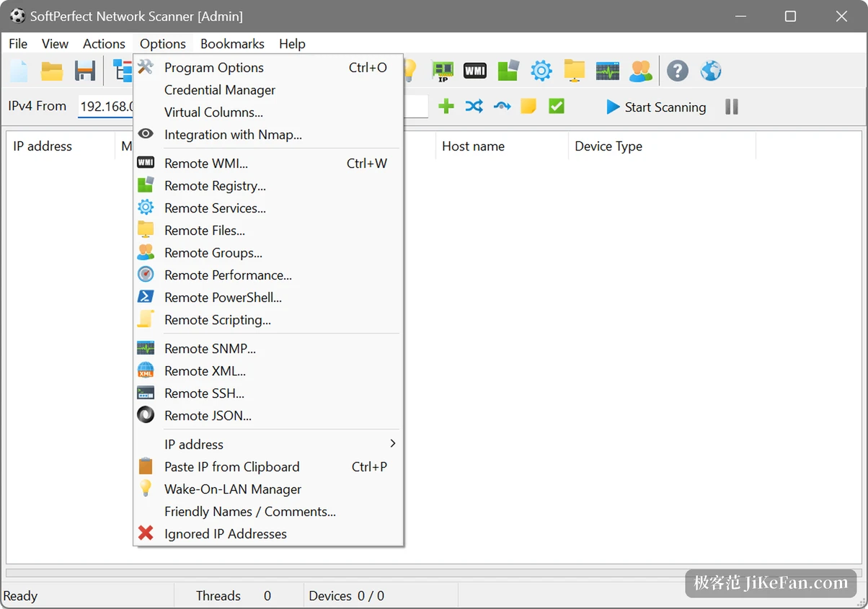Viewport: 868px width, 609px height.
Task: Click the blue curved arrow icon
Action: tap(502, 107)
